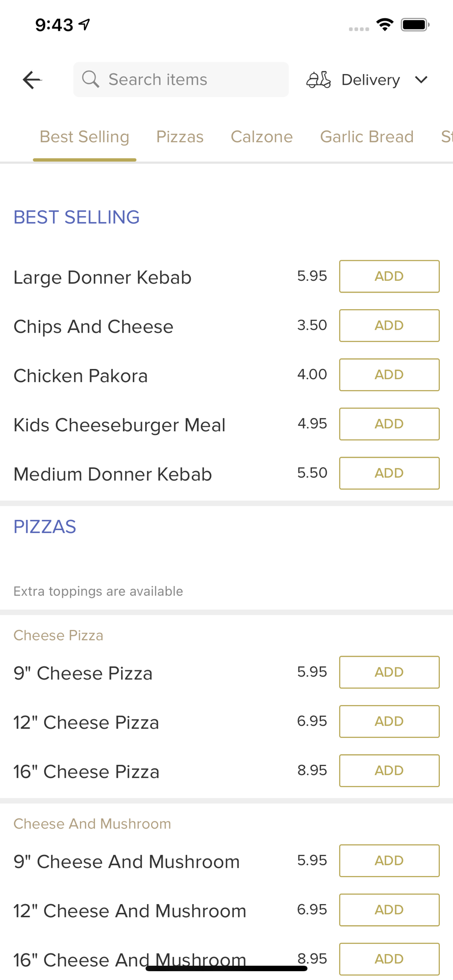Tap the location arrow beside the time
453x980 pixels.
(85, 24)
